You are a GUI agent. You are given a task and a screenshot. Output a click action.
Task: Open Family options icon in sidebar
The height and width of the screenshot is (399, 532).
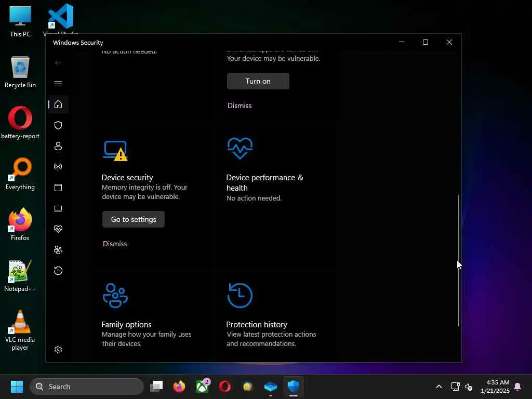[x=58, y=250]
